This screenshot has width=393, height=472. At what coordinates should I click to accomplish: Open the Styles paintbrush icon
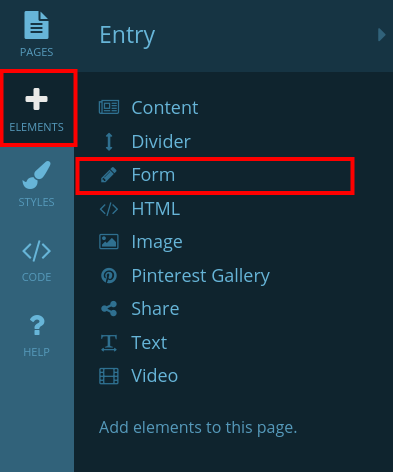coord(36,175)
